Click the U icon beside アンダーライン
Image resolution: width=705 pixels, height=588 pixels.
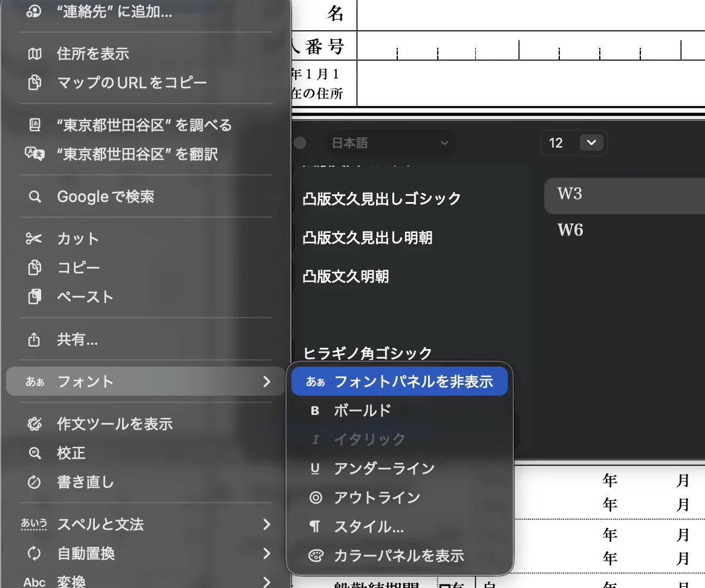pyautogui.click(x=315, y=469)
